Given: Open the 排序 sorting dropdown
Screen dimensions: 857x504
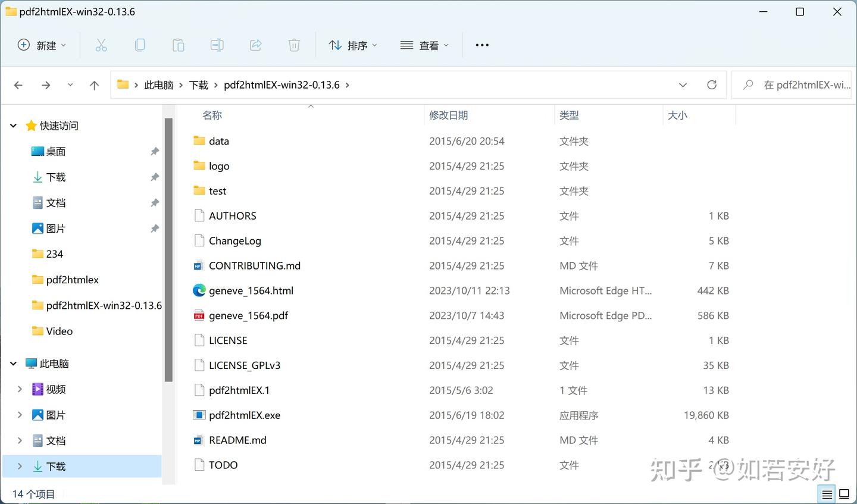Looking at the screenshot, I should click(x=353, y=45).
